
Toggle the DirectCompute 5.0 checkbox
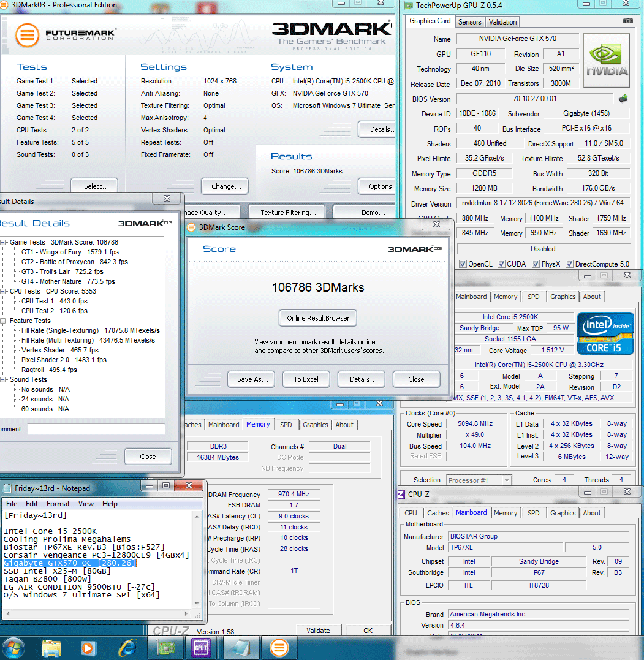pyautogui.click(x=569, y=264)
